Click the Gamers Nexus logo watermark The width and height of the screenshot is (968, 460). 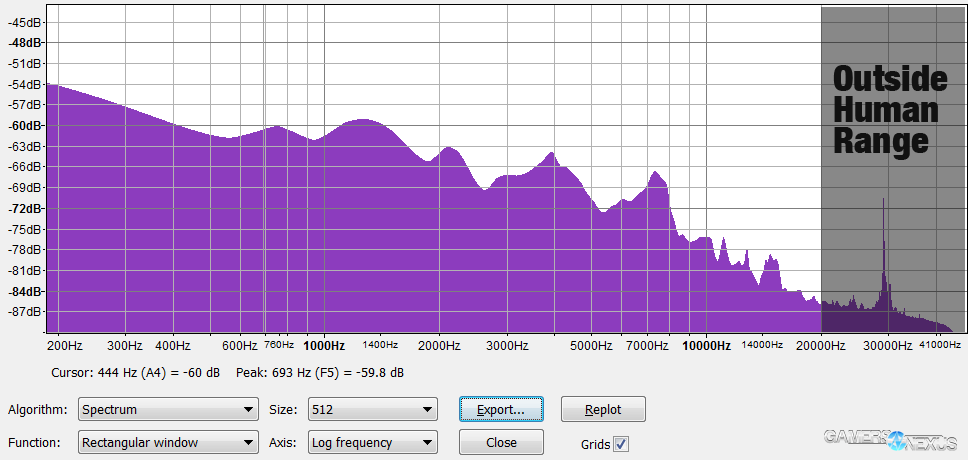(890, 437)
